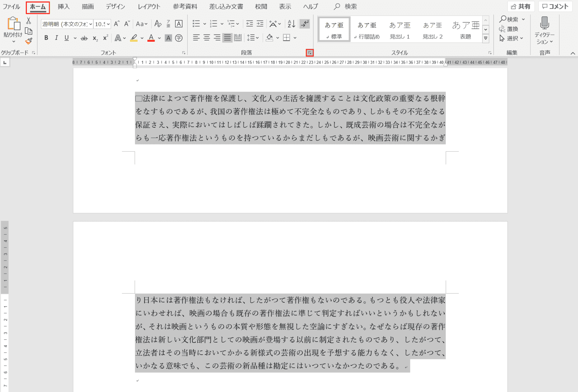Image resolution: width=578 pixels, height=392 pixels.
Task: Decrease font size with the smaller A icon
Action: [127, 24]
